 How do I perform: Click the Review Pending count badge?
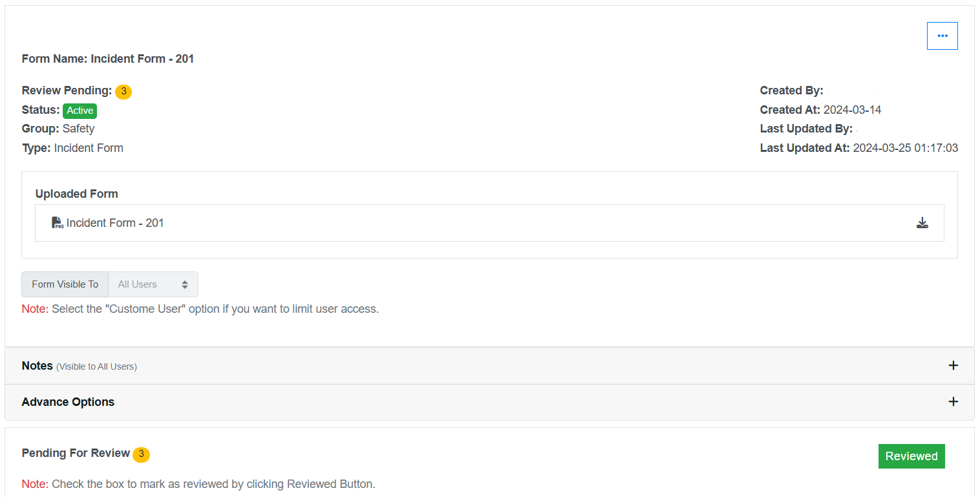point(123,92)
